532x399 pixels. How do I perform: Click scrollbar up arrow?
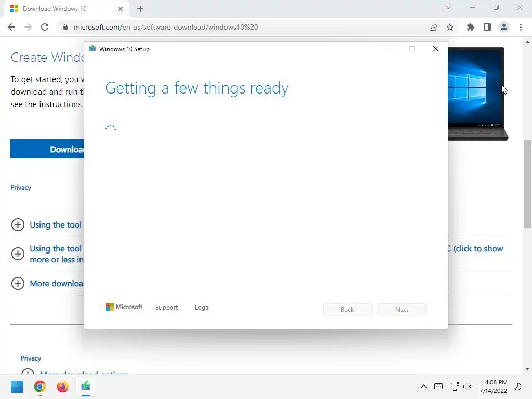click(x=527, y=42)
